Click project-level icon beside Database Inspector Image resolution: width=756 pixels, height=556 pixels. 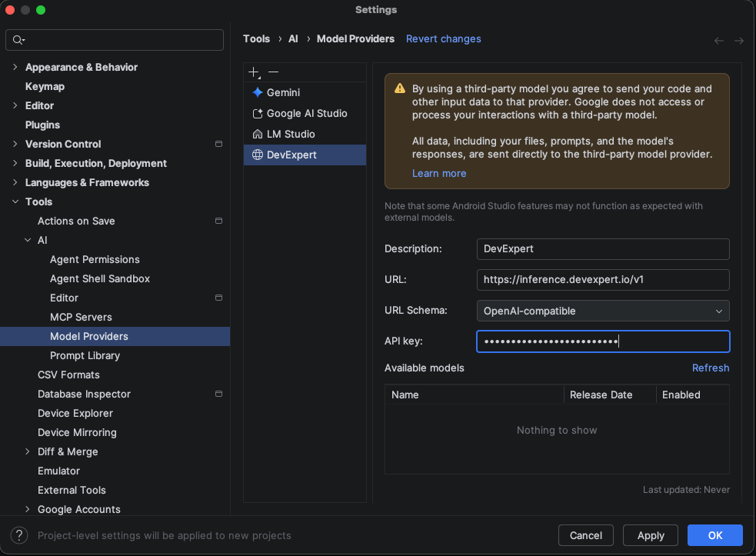tap(218, 394)
